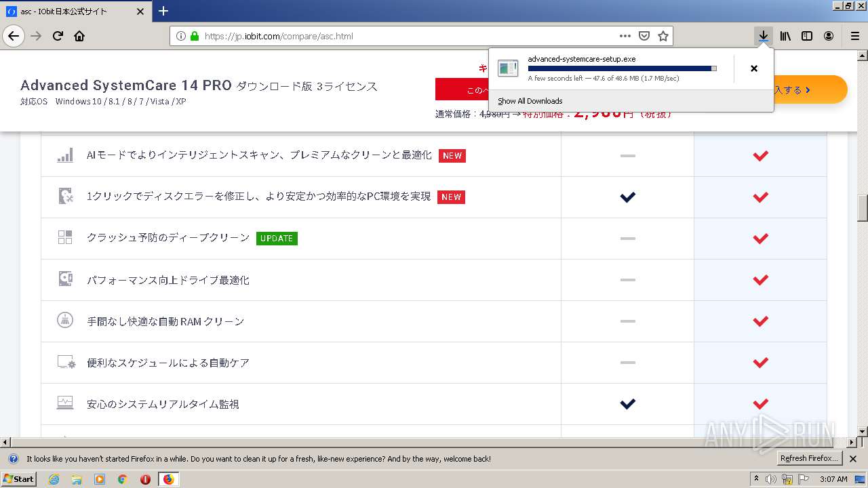Viewport: 868px width, 488px height.
Task: Open Windows Explorer folder on taskbar
Action: click(x=77, y=479)
